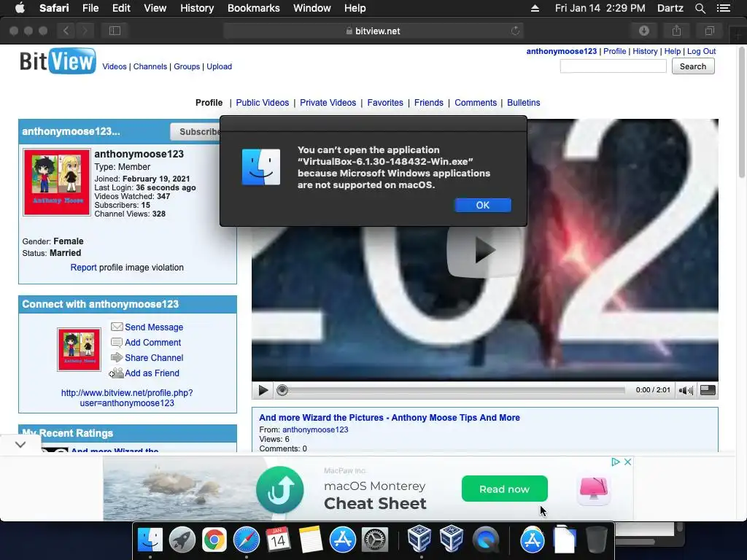Screen dimensions: 747x560
Task: Open Upload link in header
Action: pyautogui.click(x=219, y=66)
